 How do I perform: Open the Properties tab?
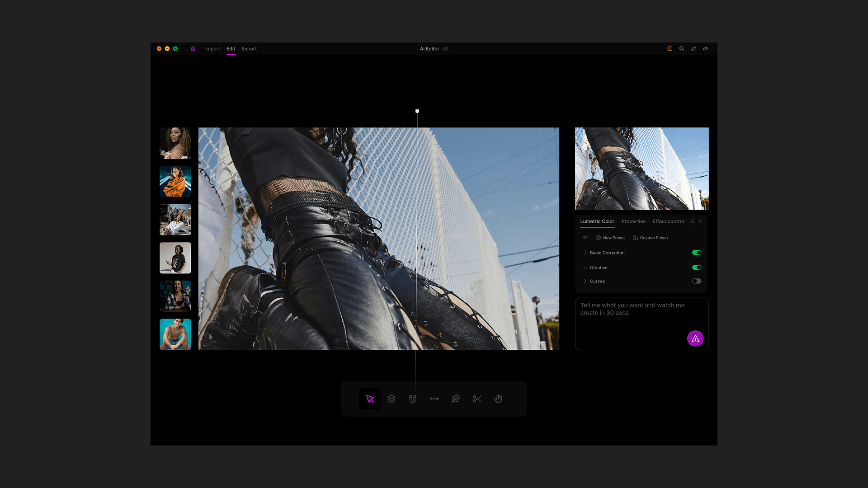coord(633,221)
